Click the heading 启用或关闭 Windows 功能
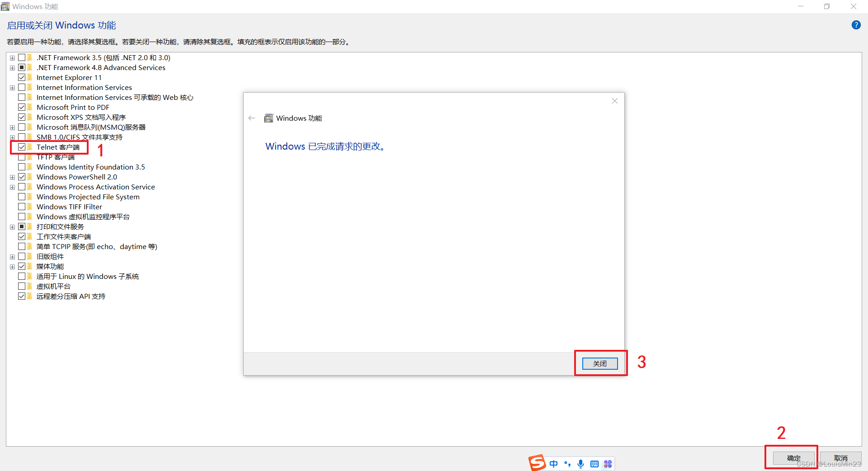This screenshot has height=471, width=868. click(x=61, y=25)
